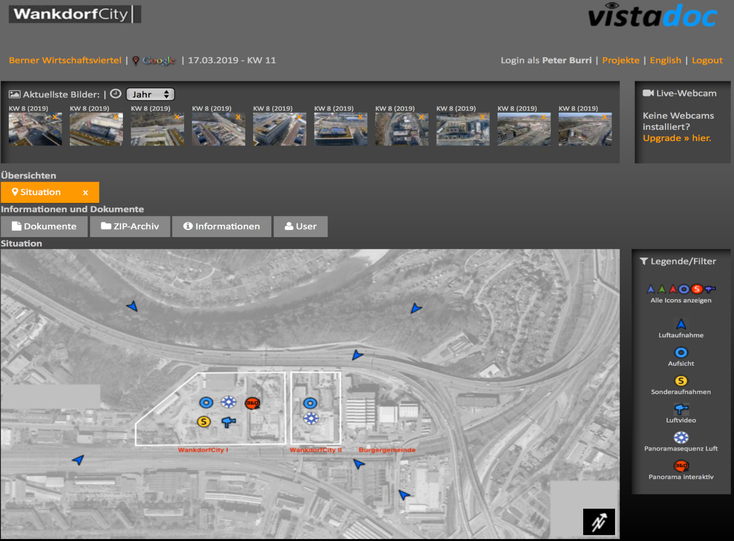
Task: Click the blue Aufsicht icon in WankdorfCity I
Action: coord(206,402)
